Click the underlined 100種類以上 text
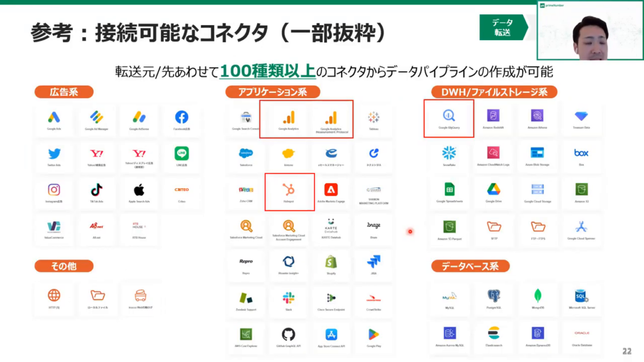 [x=267, y=71]
